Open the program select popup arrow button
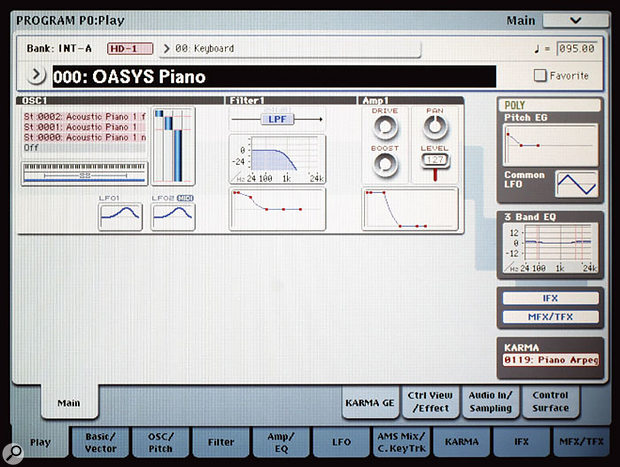620x467 pixels. pos(36,75)
